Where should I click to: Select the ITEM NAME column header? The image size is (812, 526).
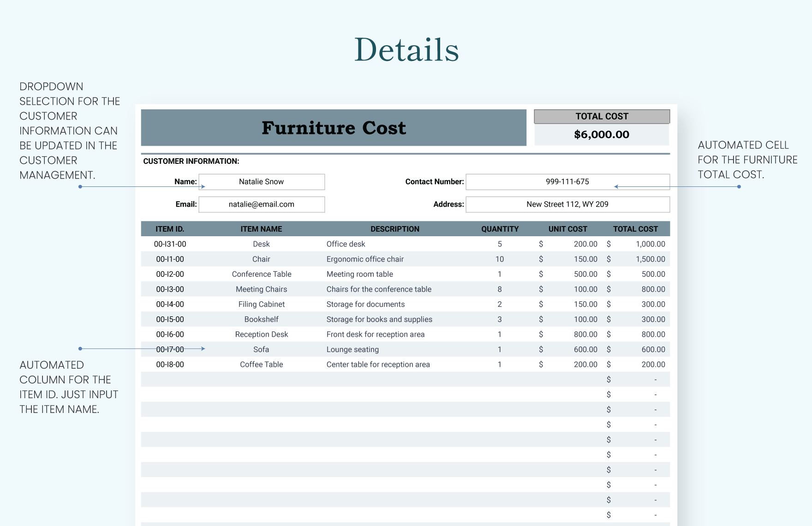261,228
